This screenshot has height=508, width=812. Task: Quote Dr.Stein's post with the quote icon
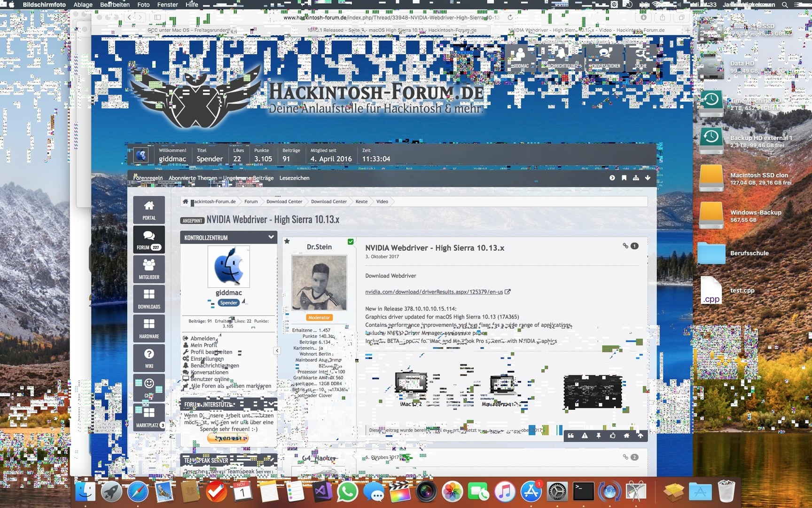[x=570, y=436]
